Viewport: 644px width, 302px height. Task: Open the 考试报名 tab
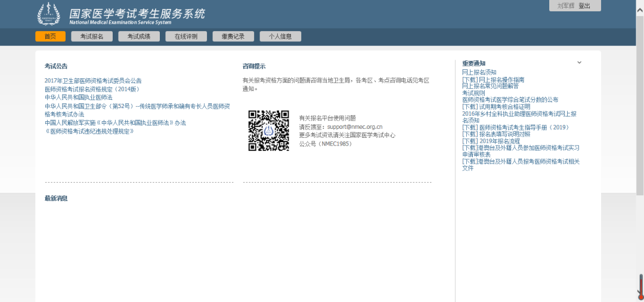(x=92, y=36)
